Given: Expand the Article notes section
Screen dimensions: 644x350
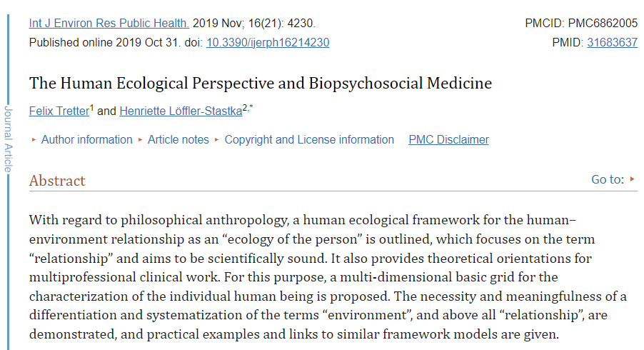Looking at the screenshot, I should click(178, 140).
